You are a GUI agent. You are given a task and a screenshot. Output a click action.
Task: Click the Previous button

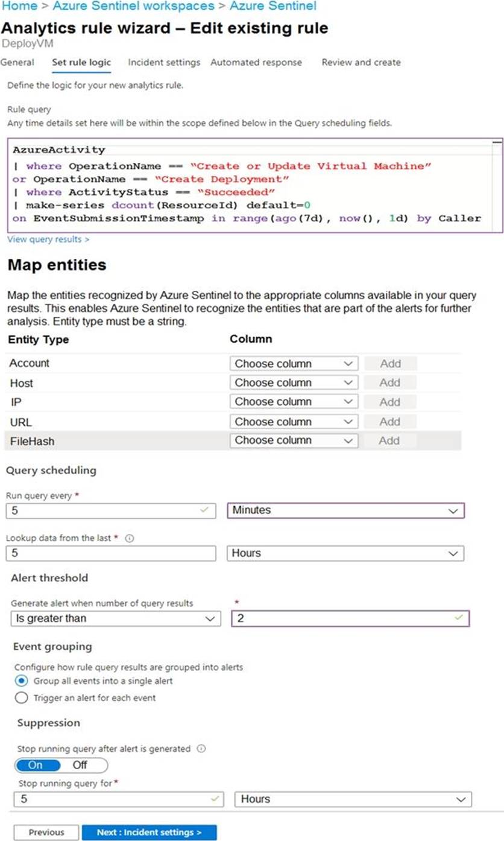point(46,832)
